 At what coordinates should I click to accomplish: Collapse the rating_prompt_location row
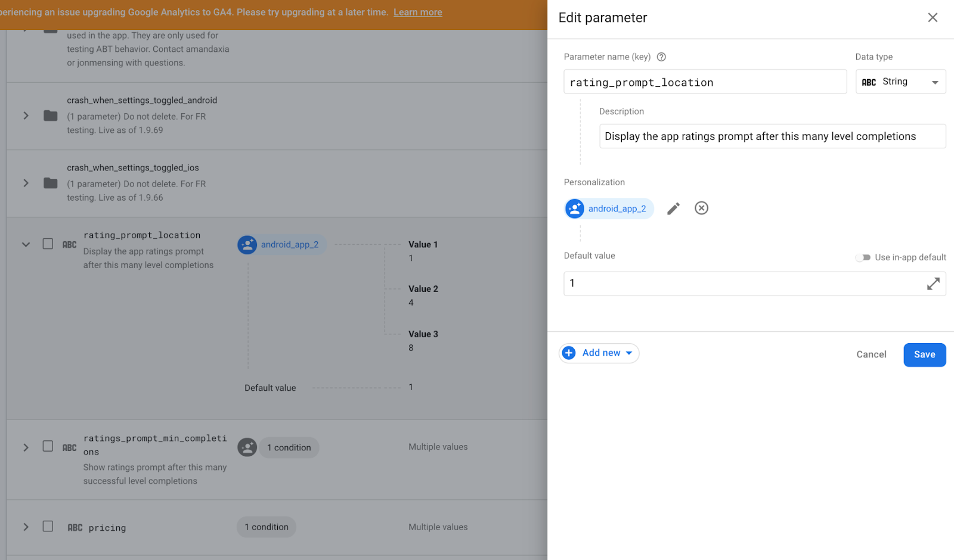tap(26, 244)
